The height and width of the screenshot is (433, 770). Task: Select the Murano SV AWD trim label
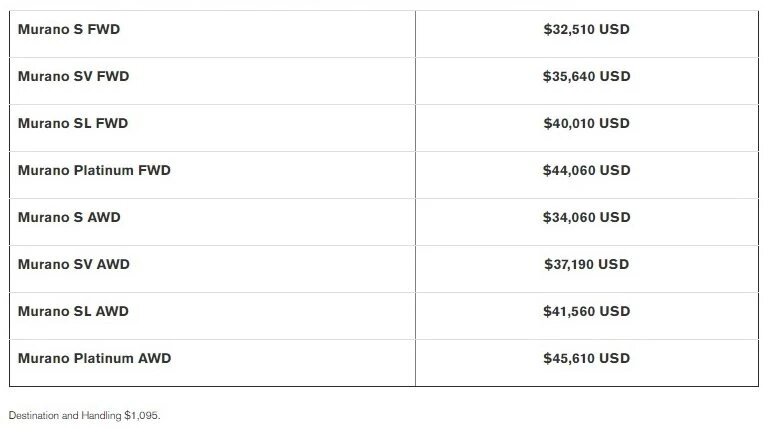point(73,264)
